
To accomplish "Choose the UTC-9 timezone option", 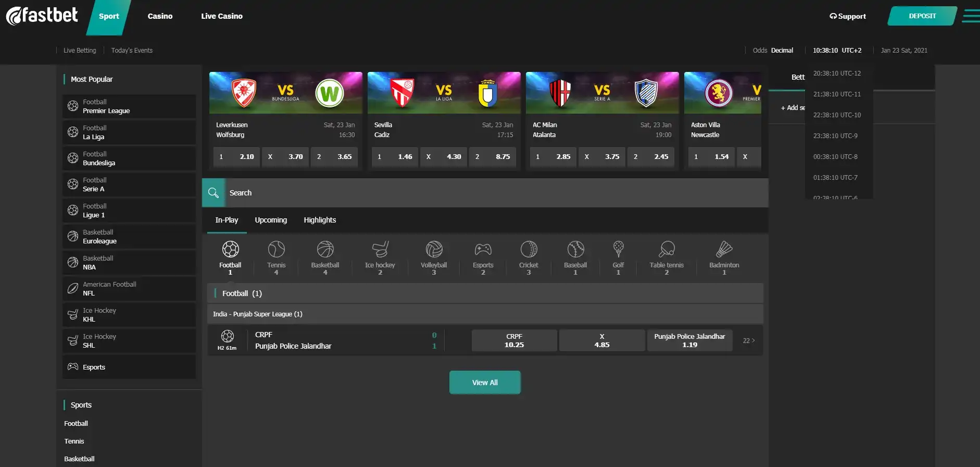I will 835,136.
